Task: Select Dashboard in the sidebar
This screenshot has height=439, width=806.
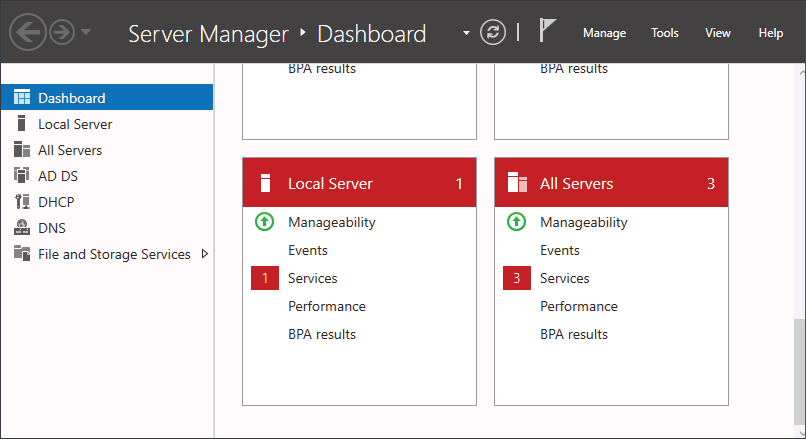Action: pyautogui.click(x=107, y=98)
